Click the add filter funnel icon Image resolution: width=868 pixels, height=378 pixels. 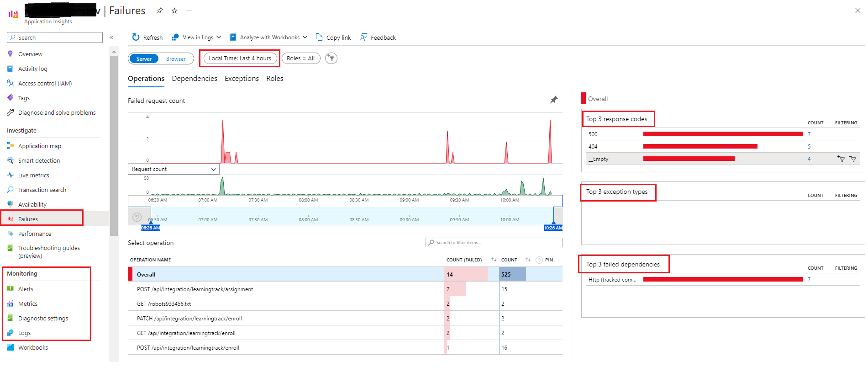coord(331,59)
